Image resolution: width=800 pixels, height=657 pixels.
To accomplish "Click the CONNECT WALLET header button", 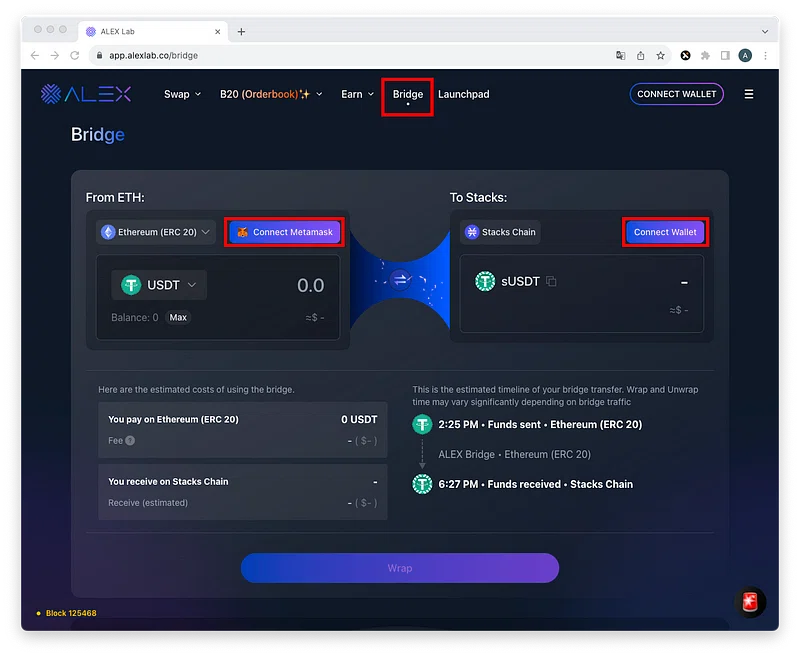I will click(x=677, y=94).
